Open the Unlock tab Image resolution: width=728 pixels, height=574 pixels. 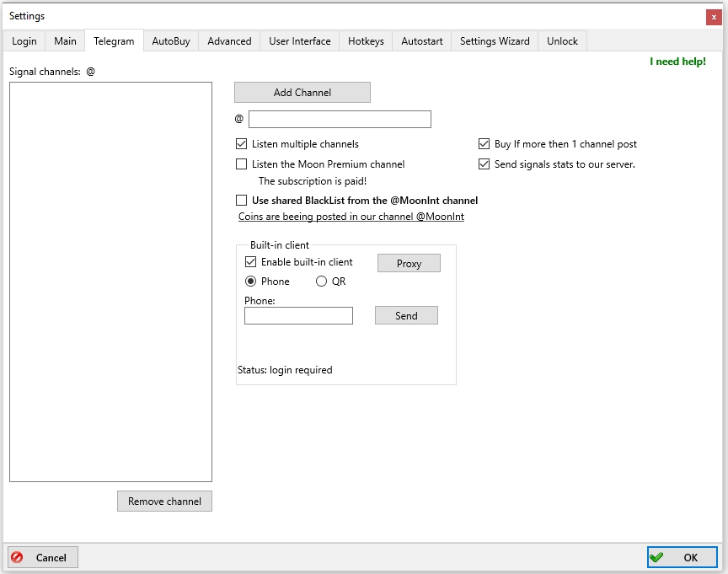[x=562, y=41]
